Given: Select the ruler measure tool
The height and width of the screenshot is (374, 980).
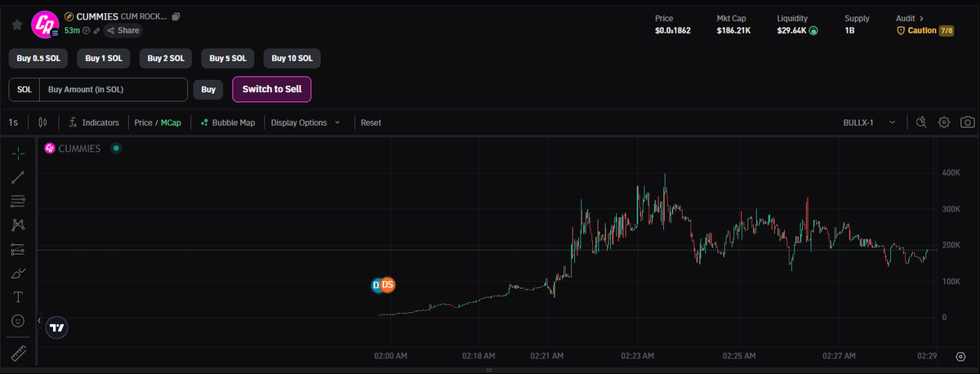Looking at the screenshot, I should 18,354.
